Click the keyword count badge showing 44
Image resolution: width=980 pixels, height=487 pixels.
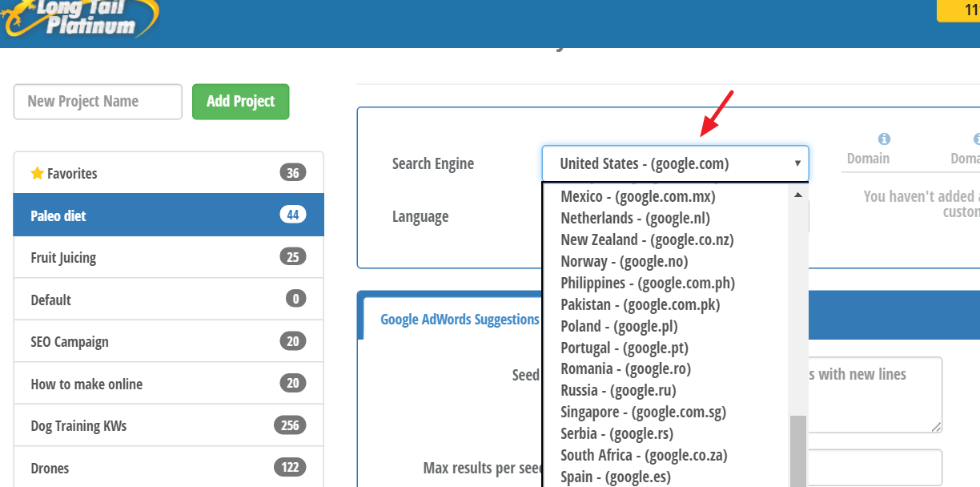[x=293, y=215]
